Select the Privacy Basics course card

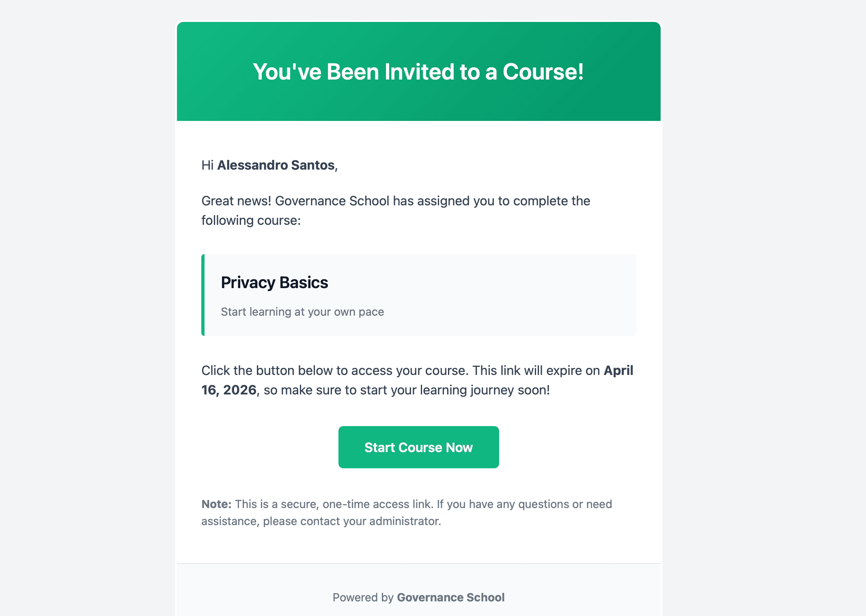click(418, 294)
